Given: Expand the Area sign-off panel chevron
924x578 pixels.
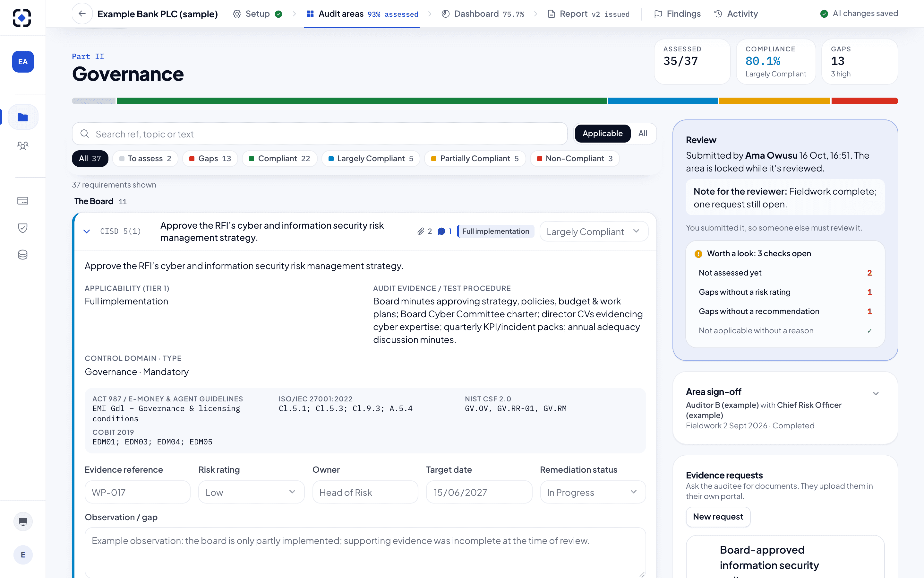Looking at the screenshot, I should pyautogui.click(x=876, y=393).
